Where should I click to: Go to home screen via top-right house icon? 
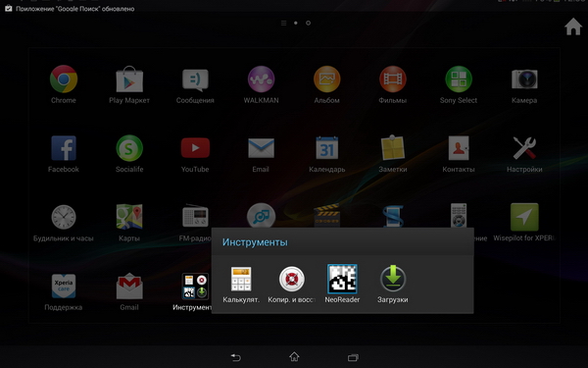[x=573, y=26]
